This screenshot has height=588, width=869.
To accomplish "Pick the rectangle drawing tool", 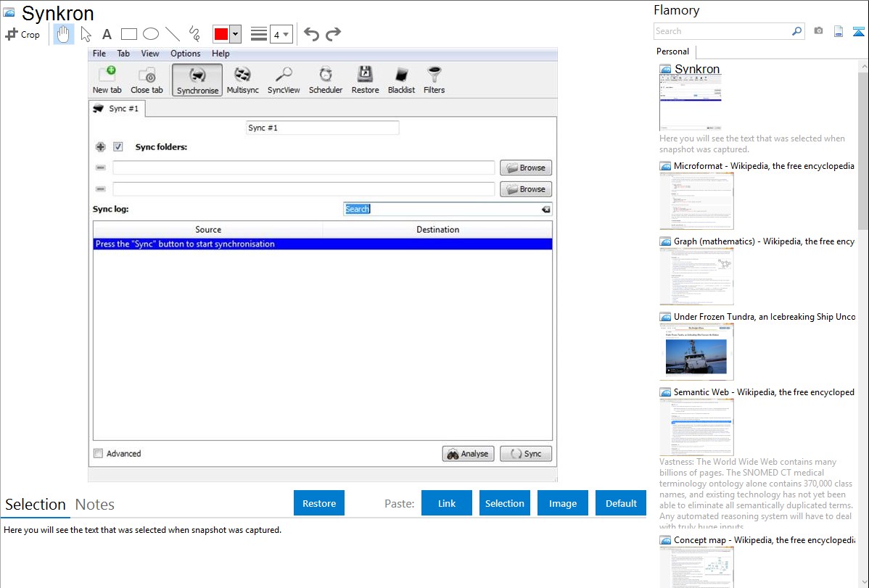I will point(128,34).
